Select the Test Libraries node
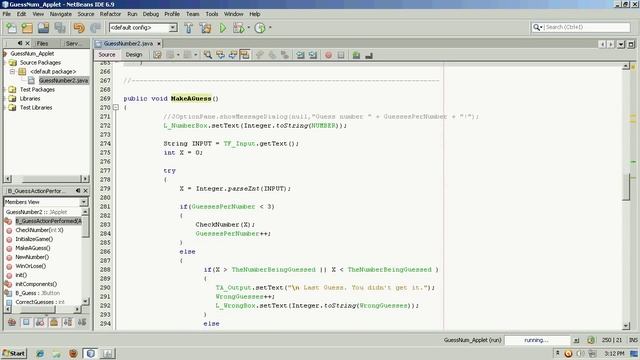The height and width of the screenshot is (360, 640). tap(36, 107)
